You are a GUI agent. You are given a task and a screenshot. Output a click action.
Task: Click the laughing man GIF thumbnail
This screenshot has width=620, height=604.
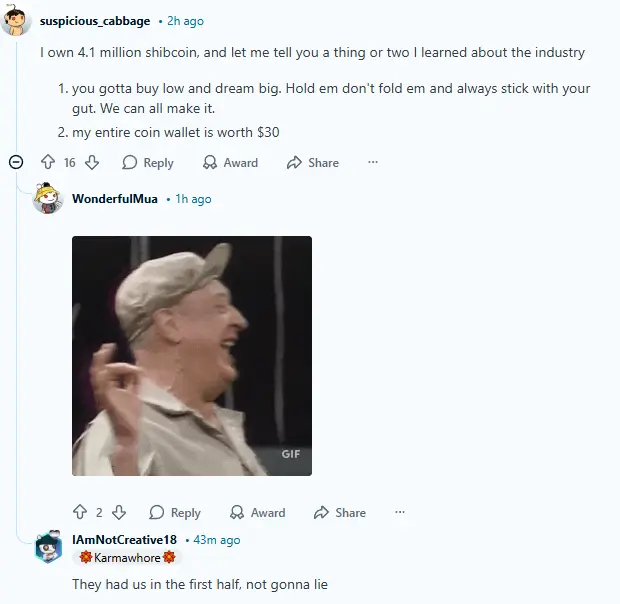click(192, 356)
